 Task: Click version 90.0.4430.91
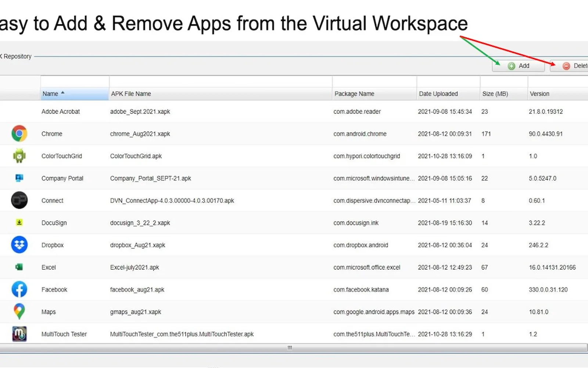[x=546, y=134]
